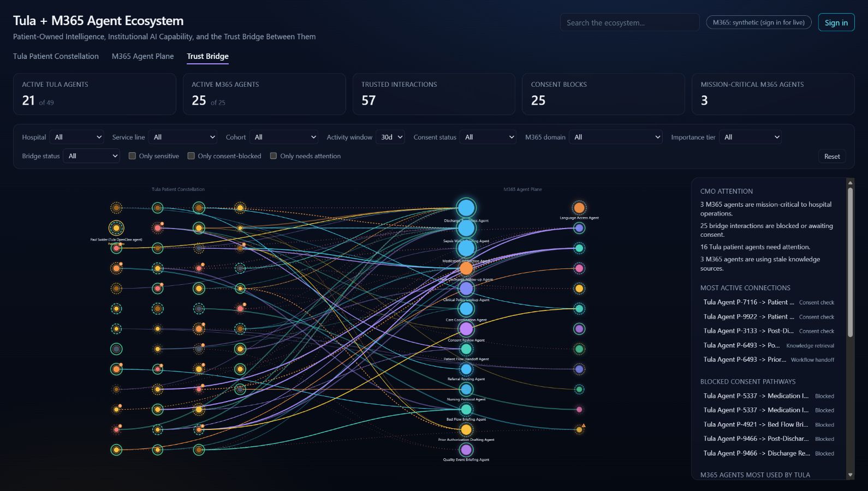Open the blocked P-9466 Post-Dischar... row
The width and height of the screenshot is (868, 491).
point(769,439)
